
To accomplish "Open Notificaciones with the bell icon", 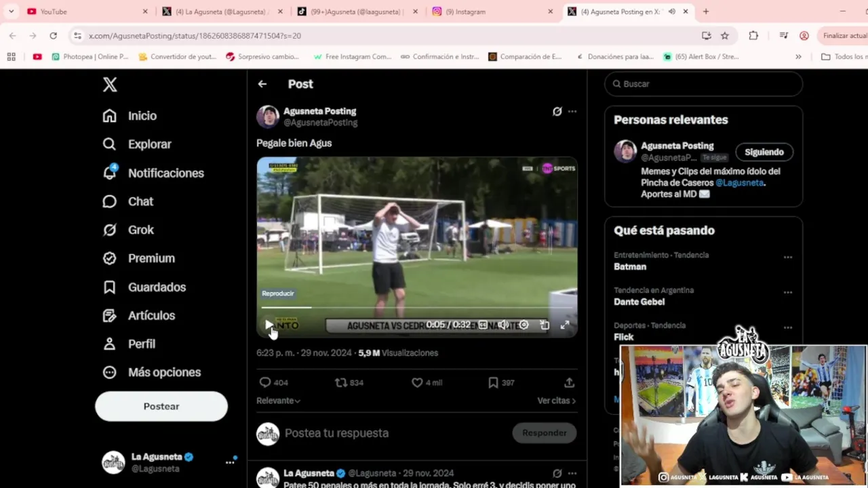I will pos(153,173).
